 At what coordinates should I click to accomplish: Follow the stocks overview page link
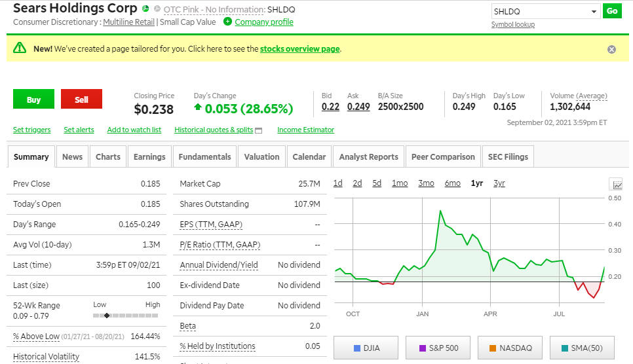[299, 49]
